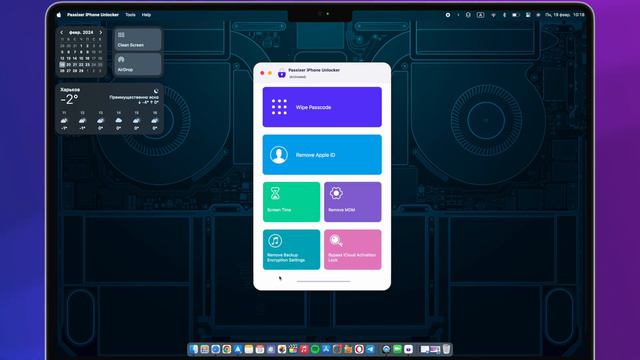
Task: Click the music note icon on Backup Encryption
Action: (275, 241)
